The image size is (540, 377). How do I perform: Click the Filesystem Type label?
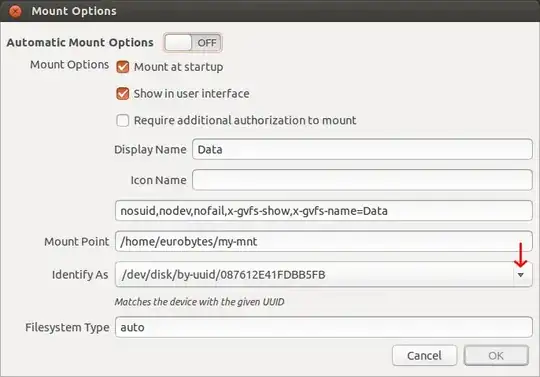pos(67,327)
